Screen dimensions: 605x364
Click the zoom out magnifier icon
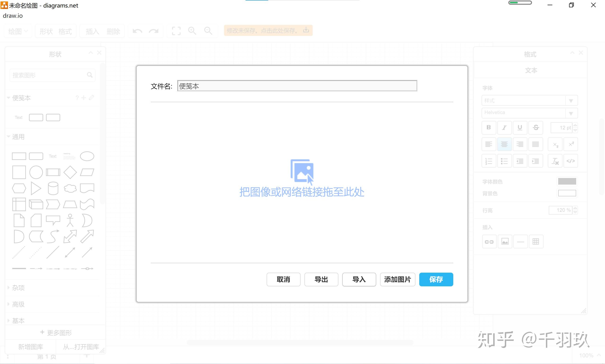pyautogui.click(x=208, y=31)
